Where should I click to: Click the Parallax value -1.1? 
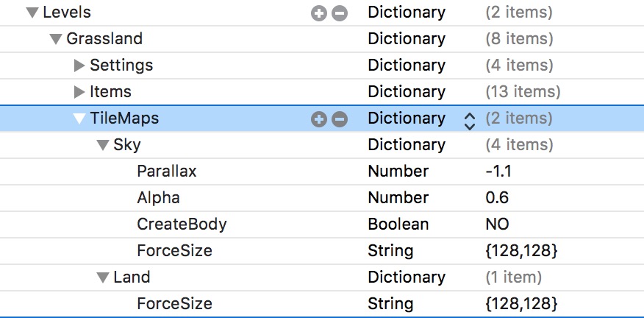coord(498,172)
